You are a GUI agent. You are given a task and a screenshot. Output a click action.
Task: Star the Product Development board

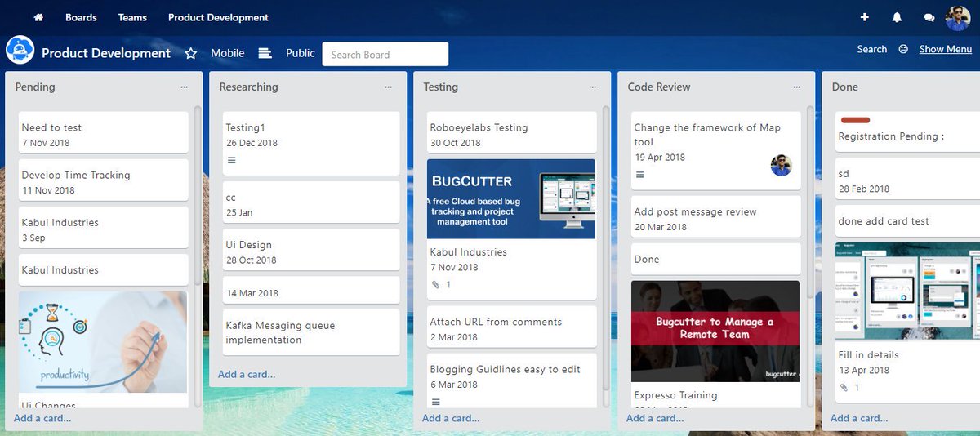coord(191,53)
